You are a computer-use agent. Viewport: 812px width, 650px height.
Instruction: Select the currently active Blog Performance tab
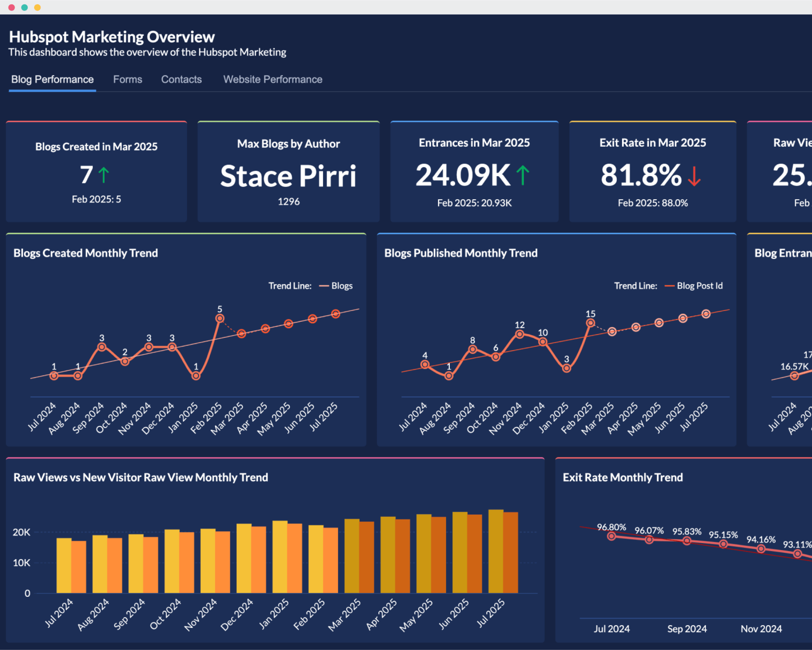[x=52, y=79]
